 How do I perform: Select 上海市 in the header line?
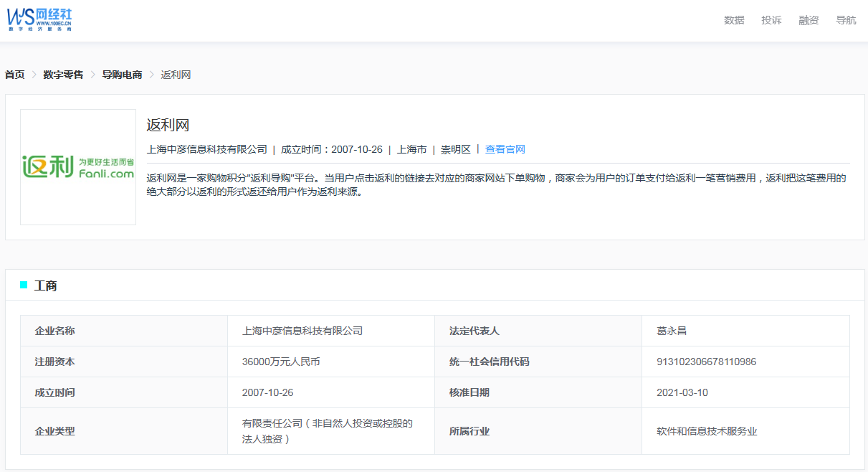coord(411,149)
